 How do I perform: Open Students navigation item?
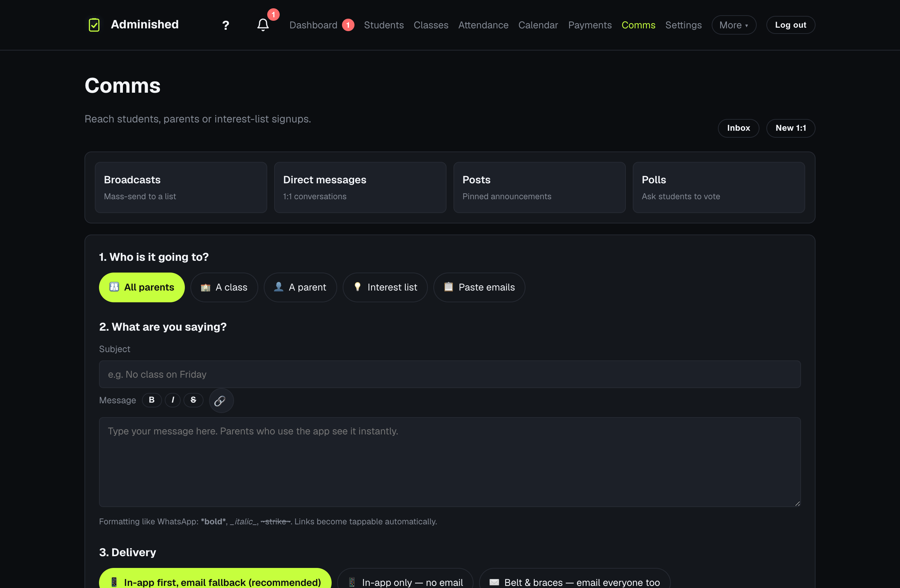pos(384,25)
